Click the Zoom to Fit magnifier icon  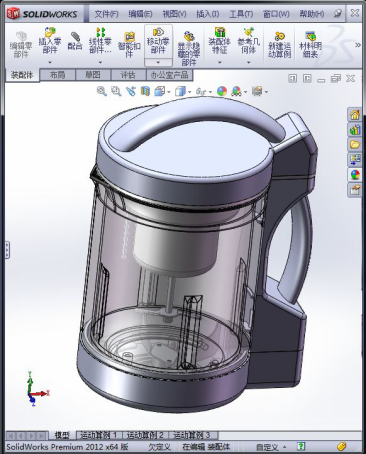[102, 91]
